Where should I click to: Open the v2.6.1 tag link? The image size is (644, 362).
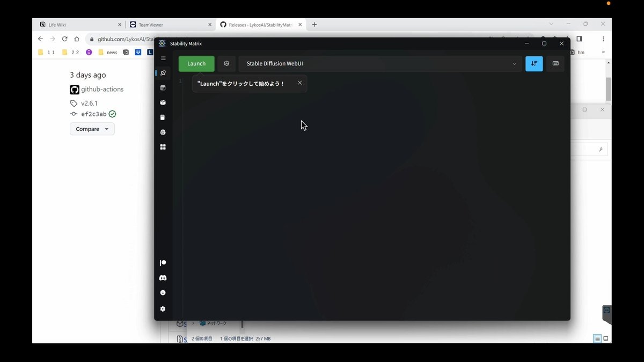point(89,103)
